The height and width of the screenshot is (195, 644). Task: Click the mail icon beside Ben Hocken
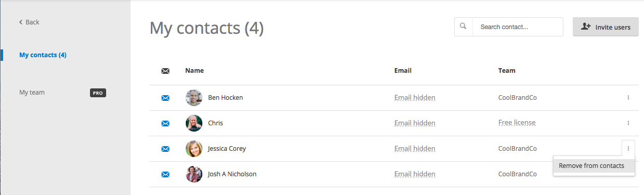click(165, 98)
